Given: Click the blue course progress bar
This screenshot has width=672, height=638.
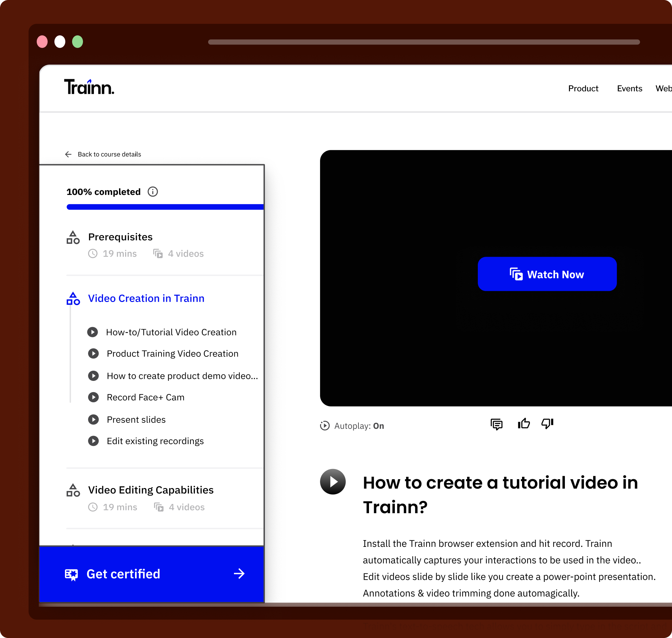Looking at the screenshot, I should (165, 207).
